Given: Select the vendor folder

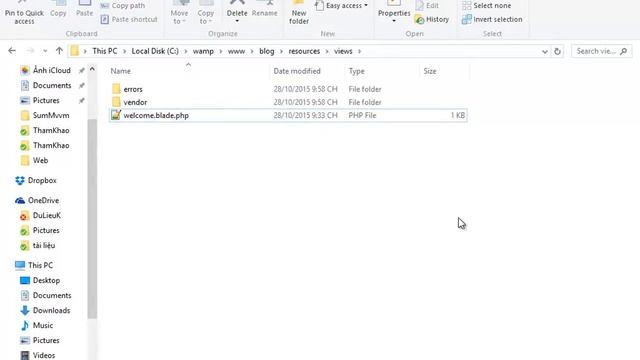Looking at the screenshot, I should [x=288, y=102].
